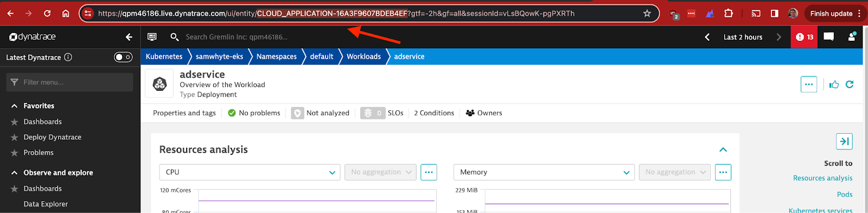The width and height of the screenshot is (868, 213).
Task: Open the cast media icon
Action: (x=756, y=14)
